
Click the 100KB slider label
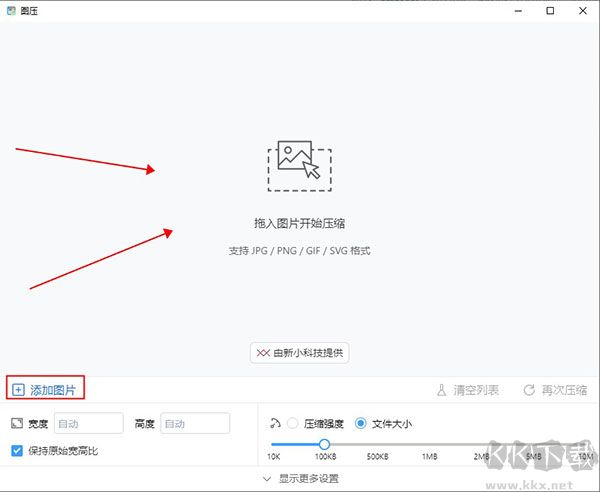[326, 456]
